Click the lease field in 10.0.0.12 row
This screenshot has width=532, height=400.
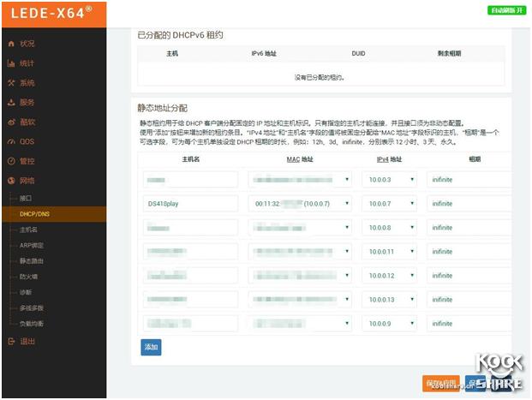[x=469, y=276]
